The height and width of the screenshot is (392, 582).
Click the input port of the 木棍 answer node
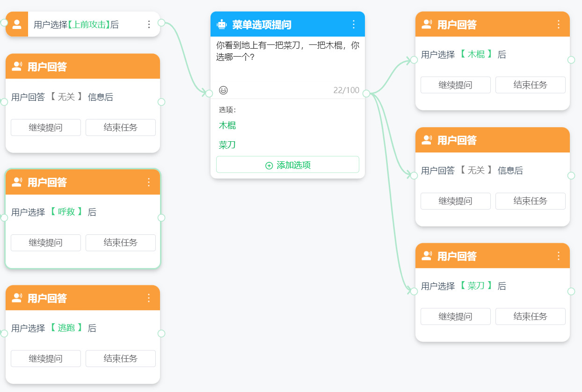[x=414, y=60]
